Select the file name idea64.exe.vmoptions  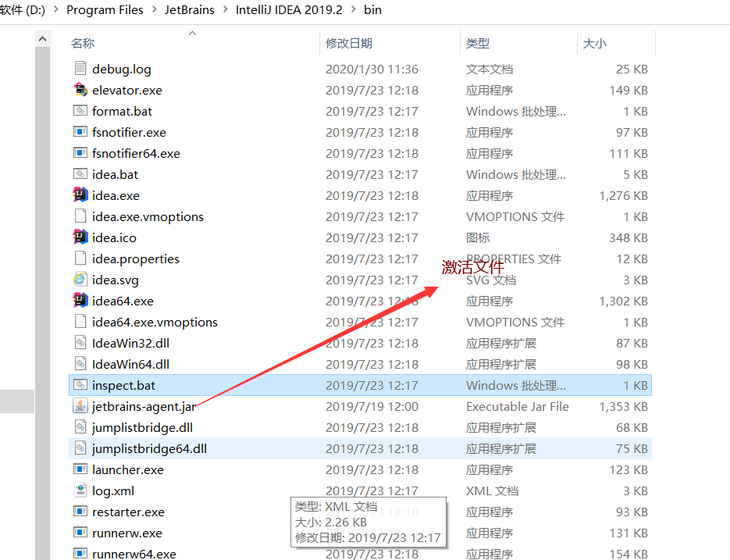pyautogui.click(x=155, y=322)
